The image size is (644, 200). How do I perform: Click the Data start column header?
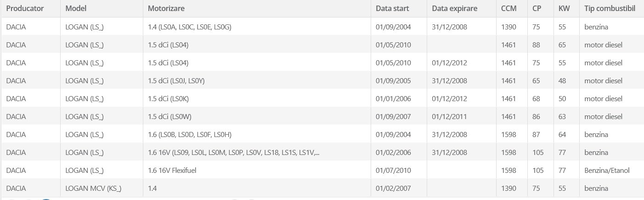point(399,9)
